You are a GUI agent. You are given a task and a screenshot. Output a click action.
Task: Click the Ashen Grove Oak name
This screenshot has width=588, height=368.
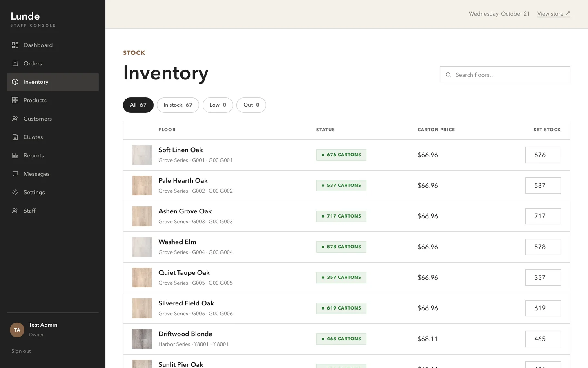tap(185, 211)
